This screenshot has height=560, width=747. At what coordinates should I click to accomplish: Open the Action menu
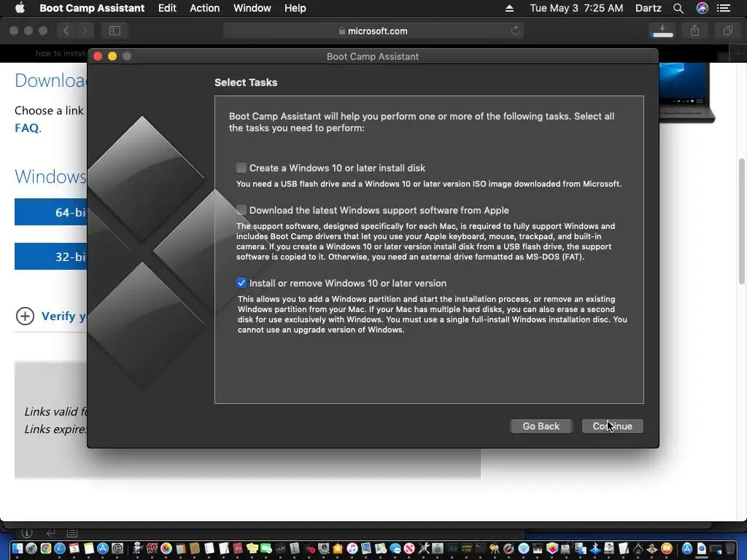click(205, 8)
